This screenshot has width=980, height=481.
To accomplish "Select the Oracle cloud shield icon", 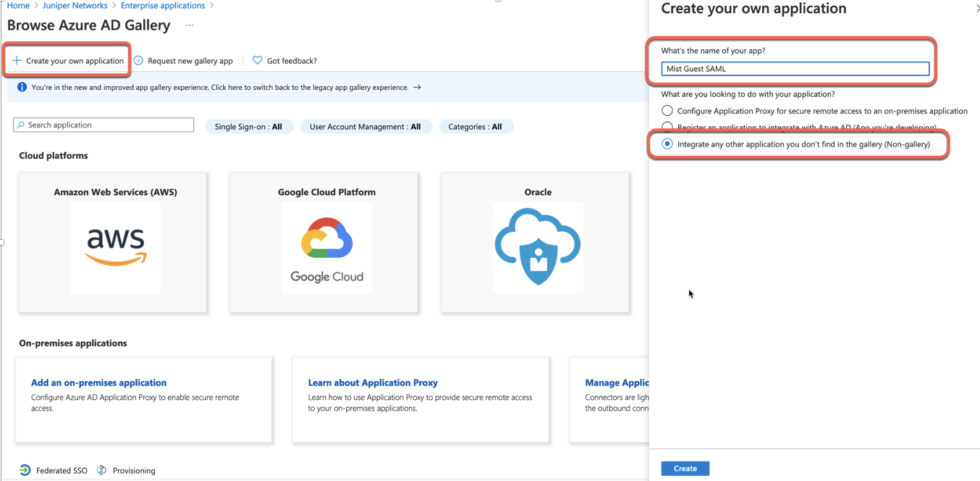I will click(537, 246).
